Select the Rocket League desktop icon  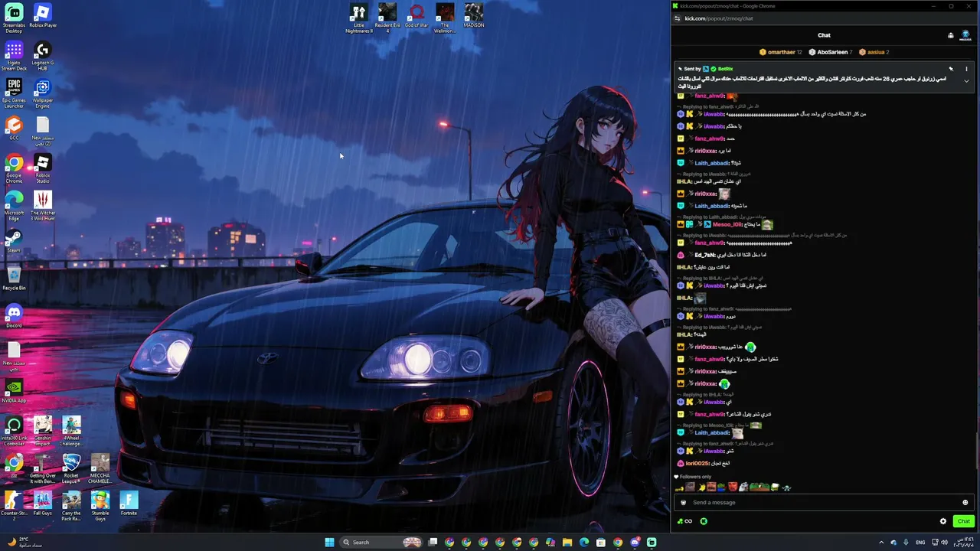(71, 468)
